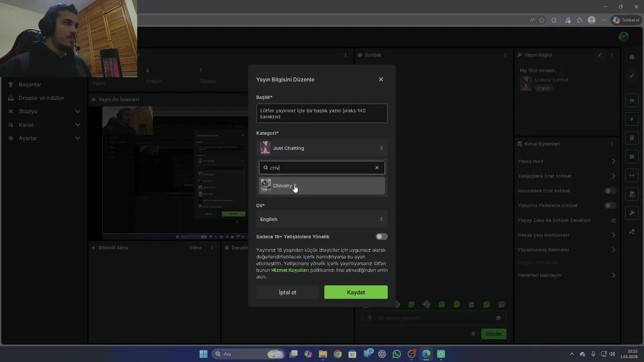Open the Just Chatting category dropdown

[x=322, y=148]
